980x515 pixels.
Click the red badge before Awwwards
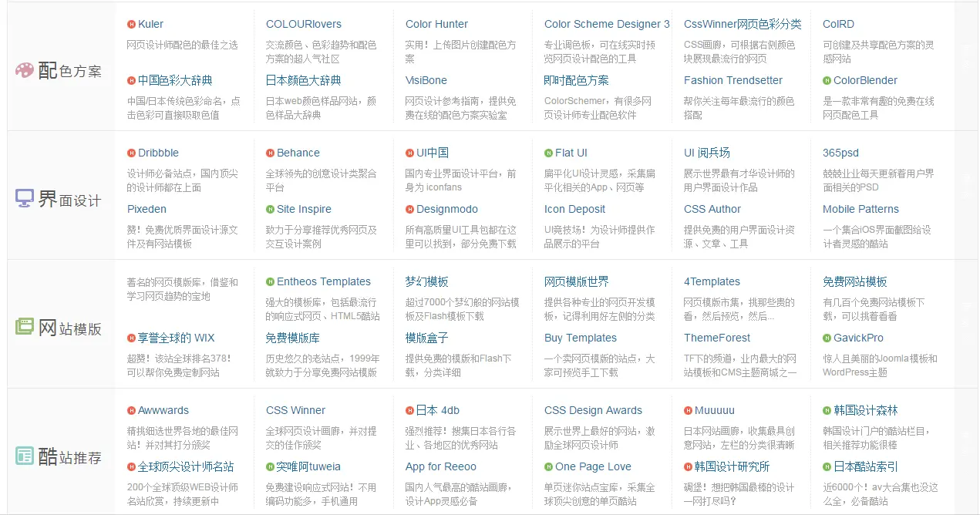coord(131,410)
